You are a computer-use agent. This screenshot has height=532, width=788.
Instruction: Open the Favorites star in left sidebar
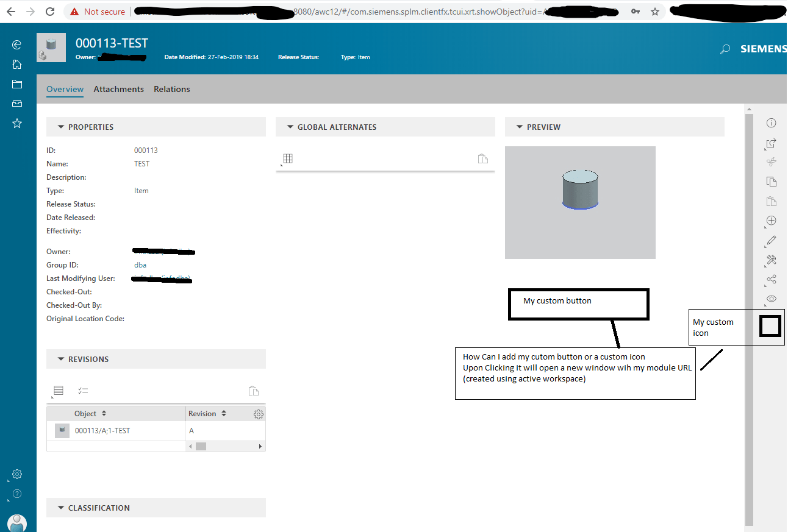click(16, 123)
